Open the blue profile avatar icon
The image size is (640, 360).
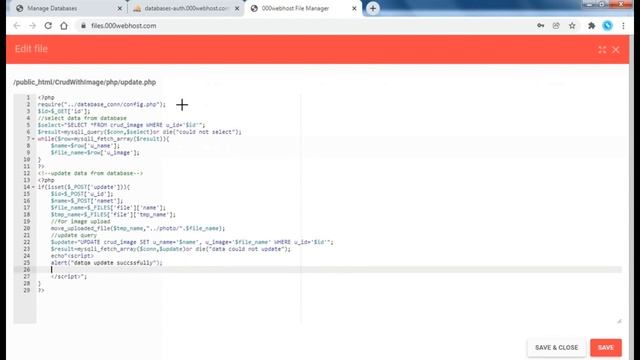coord(607,26)
